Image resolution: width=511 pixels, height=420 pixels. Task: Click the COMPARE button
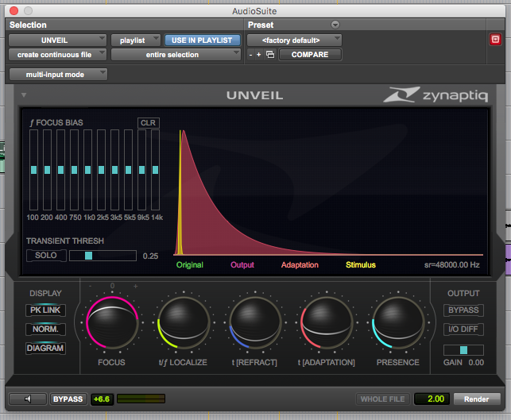[310, 54]
